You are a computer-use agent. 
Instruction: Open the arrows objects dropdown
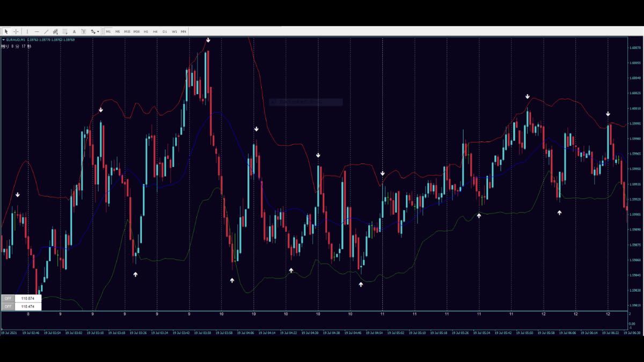click(95, 32)
